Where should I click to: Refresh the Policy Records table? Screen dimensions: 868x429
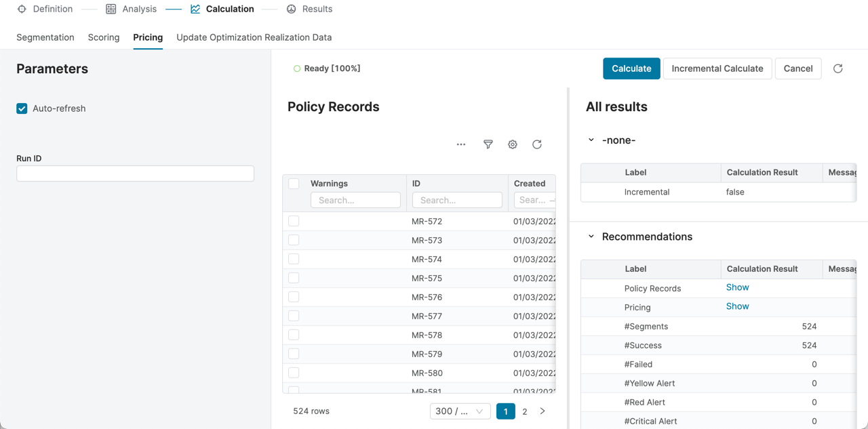pos(537,144)
